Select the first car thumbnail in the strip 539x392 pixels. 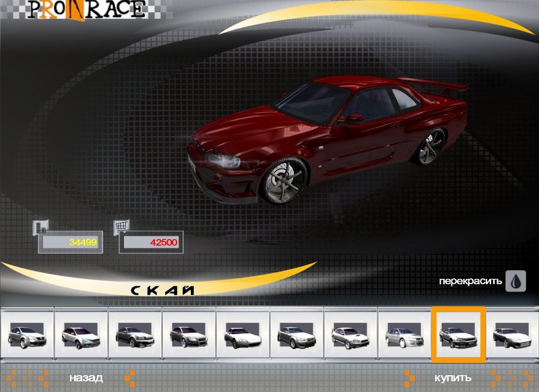pyautogui.click(x=26, y=334)
